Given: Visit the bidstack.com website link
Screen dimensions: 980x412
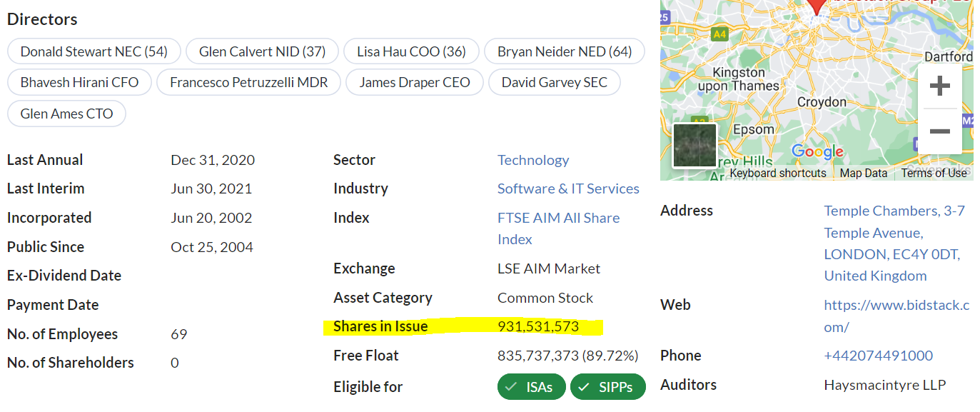Looking at the screenshot, I should 896,316.
